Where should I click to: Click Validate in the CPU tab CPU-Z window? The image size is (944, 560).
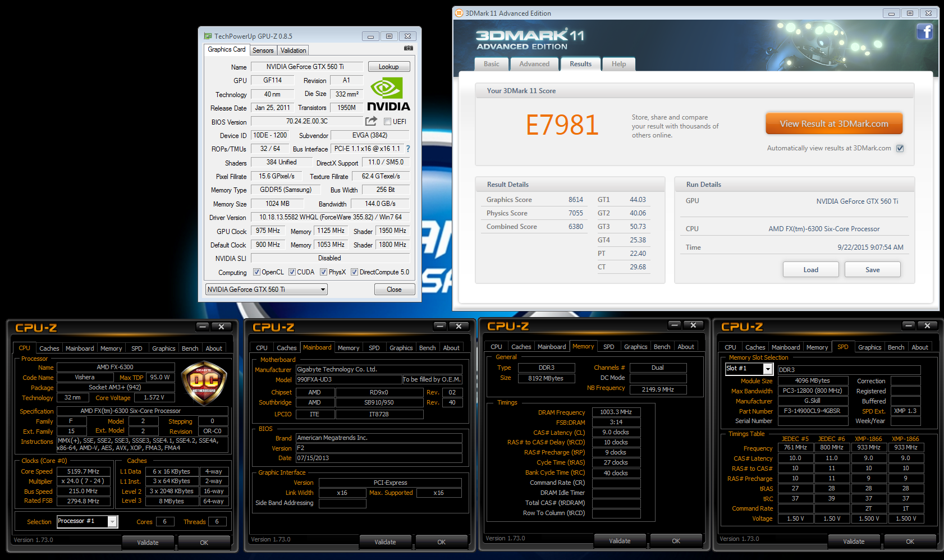pyautogui.click(x=148, y=543)
